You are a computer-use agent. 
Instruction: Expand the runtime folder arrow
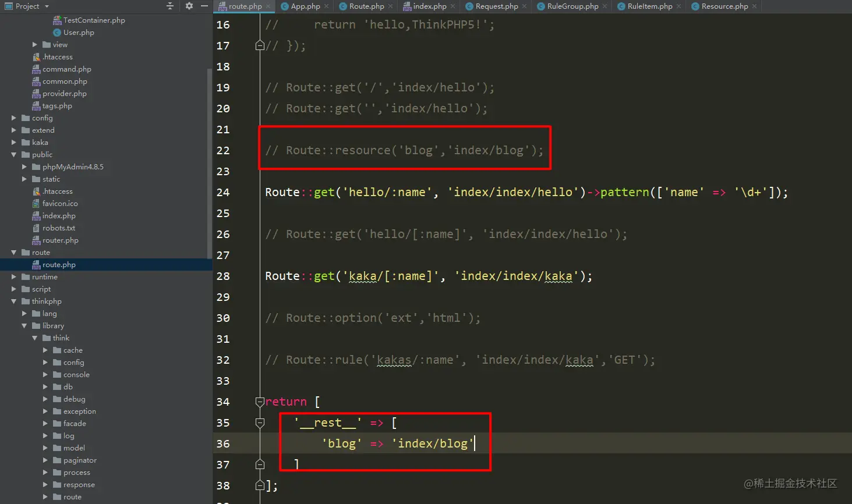click(14, 277)
